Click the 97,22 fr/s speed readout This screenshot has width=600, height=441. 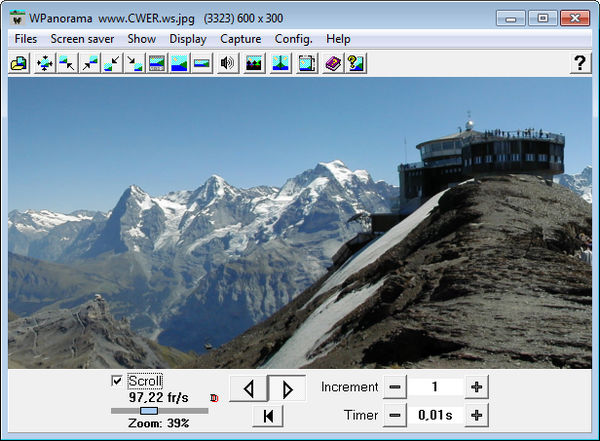[x=158, y=398]
